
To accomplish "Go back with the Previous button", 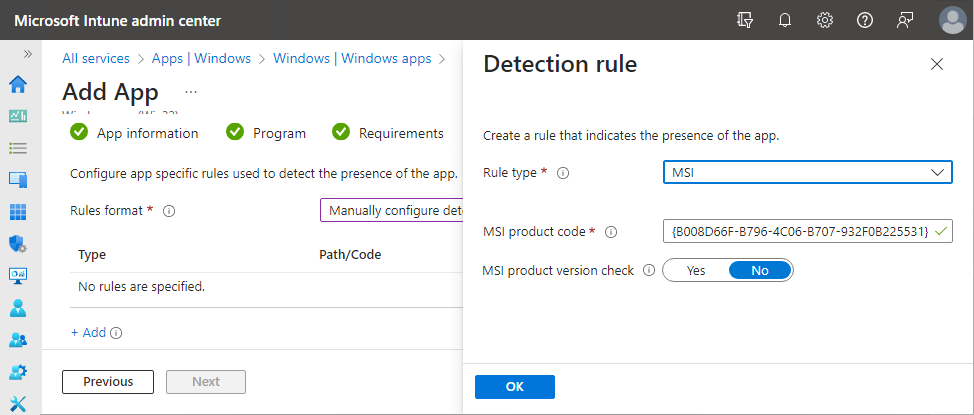I will coord(108,381).
